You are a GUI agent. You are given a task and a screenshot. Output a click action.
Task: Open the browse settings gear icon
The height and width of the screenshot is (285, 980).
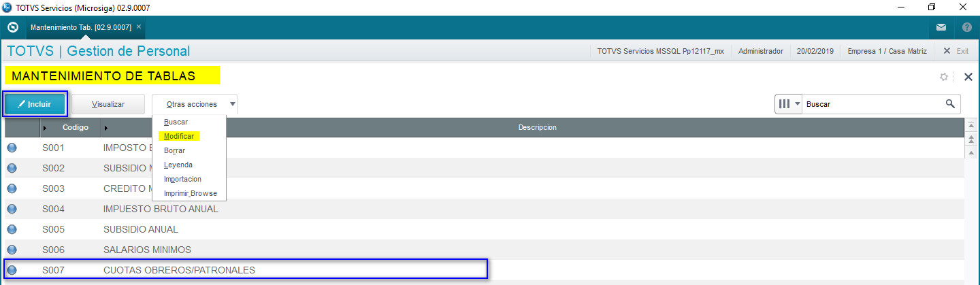point(944,77)
